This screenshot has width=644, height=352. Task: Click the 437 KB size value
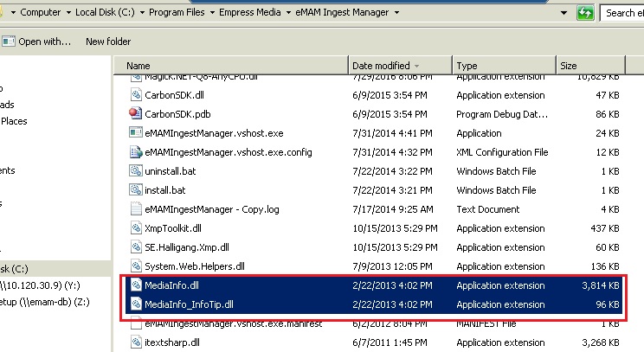[x=604, y=228]
